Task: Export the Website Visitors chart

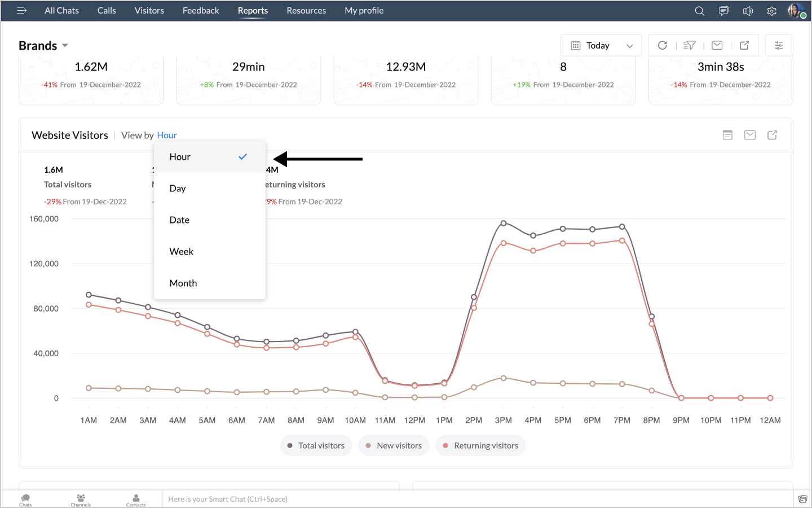Action: 773,135
